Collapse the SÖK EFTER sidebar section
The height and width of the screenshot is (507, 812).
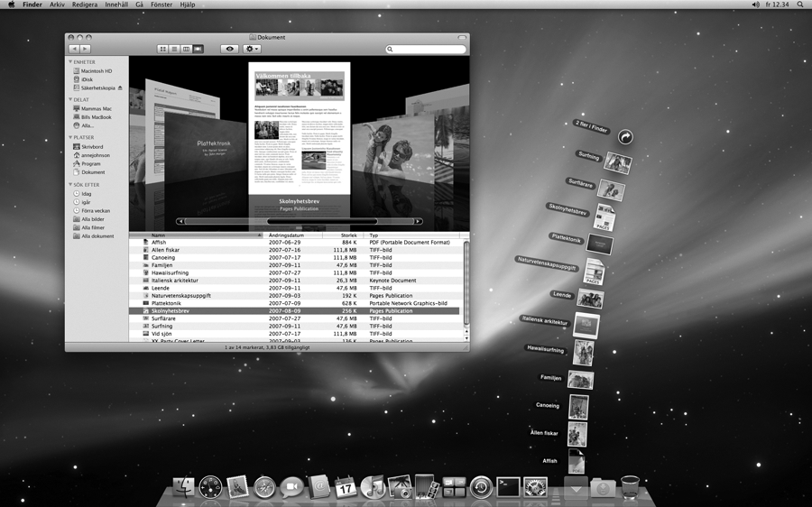point(70,184)
